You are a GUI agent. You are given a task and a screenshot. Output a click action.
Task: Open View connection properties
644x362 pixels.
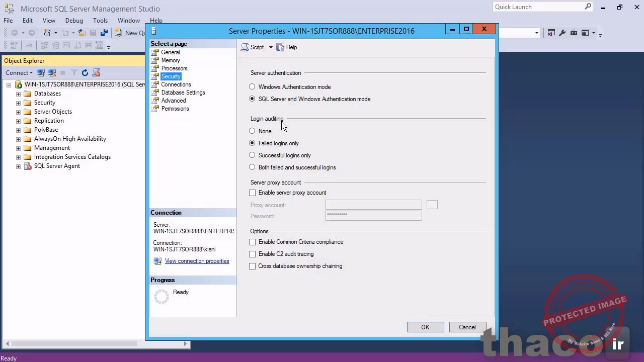point(197,261)
